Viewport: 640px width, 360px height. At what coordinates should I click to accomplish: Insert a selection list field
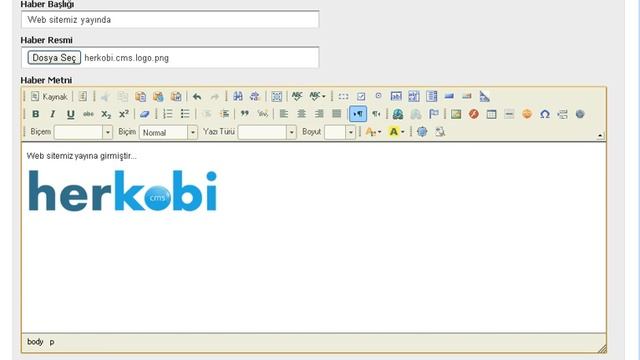coord(431,97)
